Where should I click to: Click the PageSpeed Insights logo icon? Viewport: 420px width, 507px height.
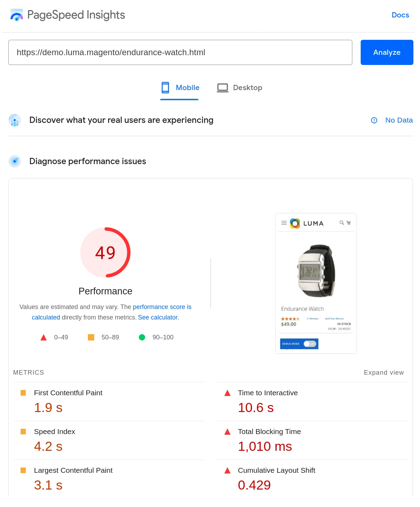16,15
